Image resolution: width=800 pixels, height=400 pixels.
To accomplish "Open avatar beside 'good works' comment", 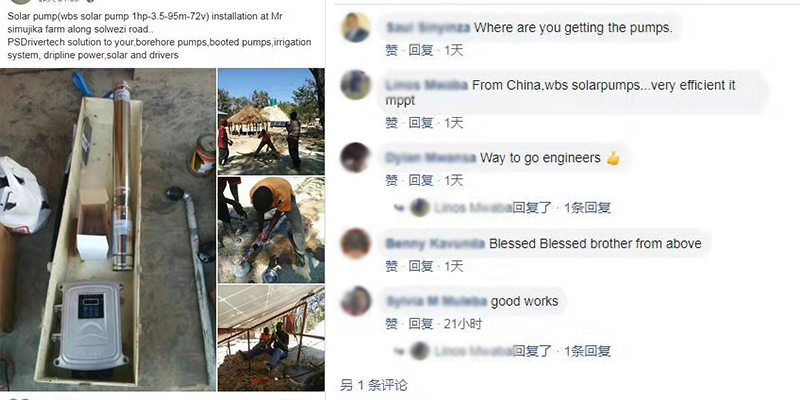I will click(356, 301).
